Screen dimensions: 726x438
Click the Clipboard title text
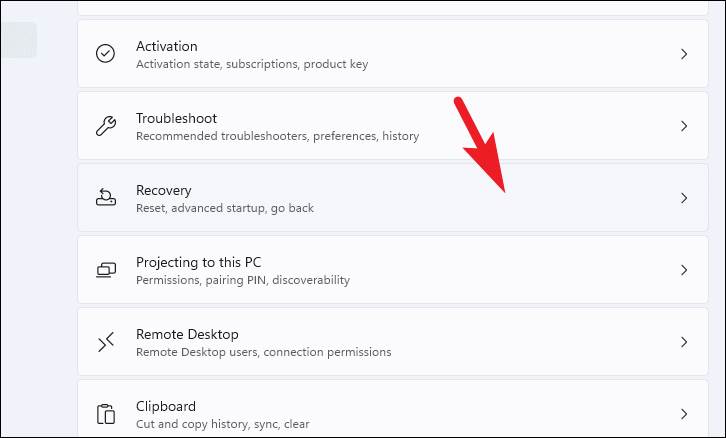(166, 407)
